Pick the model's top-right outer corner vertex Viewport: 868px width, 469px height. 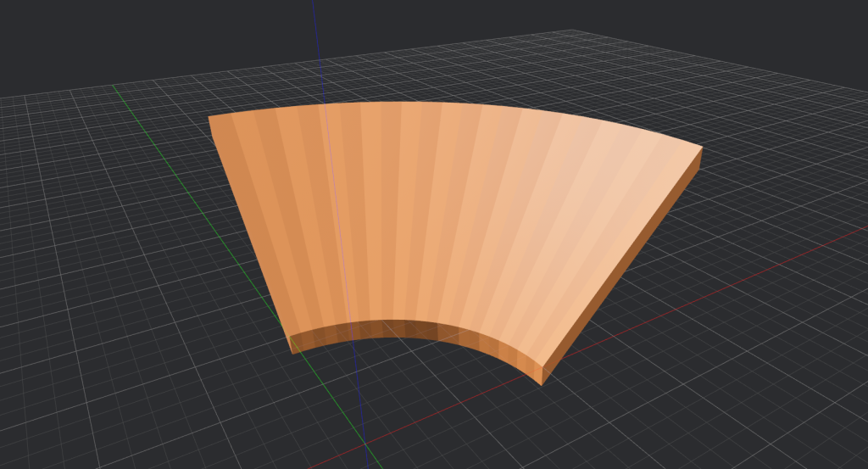tap(703, 147)
